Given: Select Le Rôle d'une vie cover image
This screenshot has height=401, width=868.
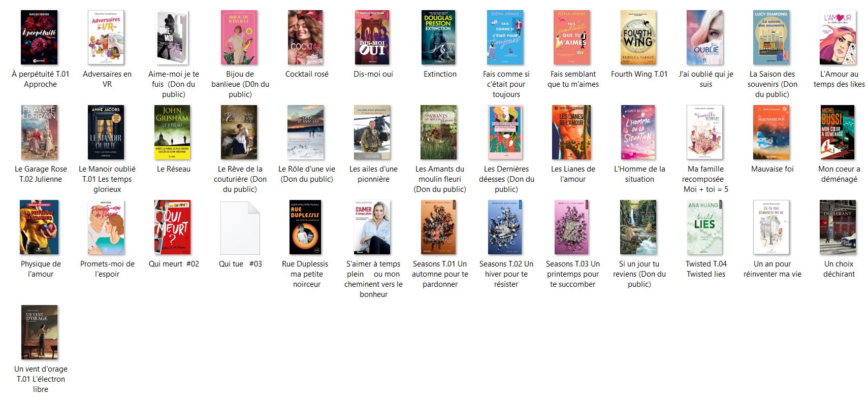Looking at the screenshot, I should pos(306,132).
